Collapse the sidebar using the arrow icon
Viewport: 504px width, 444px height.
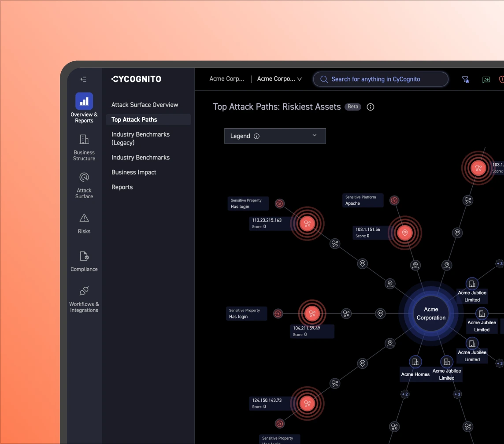[x=83, y=79]
